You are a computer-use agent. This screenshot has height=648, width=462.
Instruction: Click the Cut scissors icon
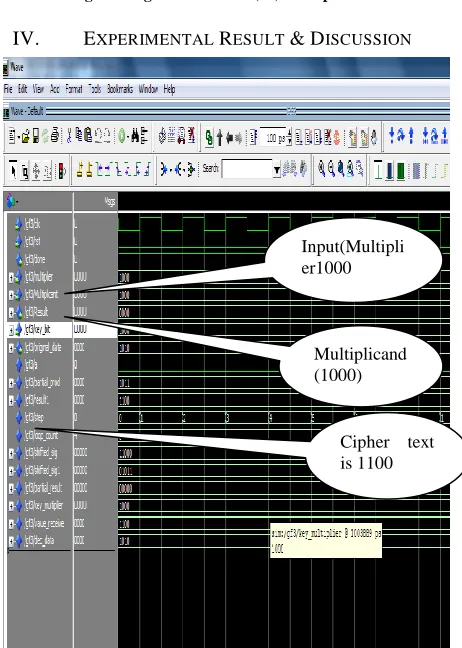[69, 136]
